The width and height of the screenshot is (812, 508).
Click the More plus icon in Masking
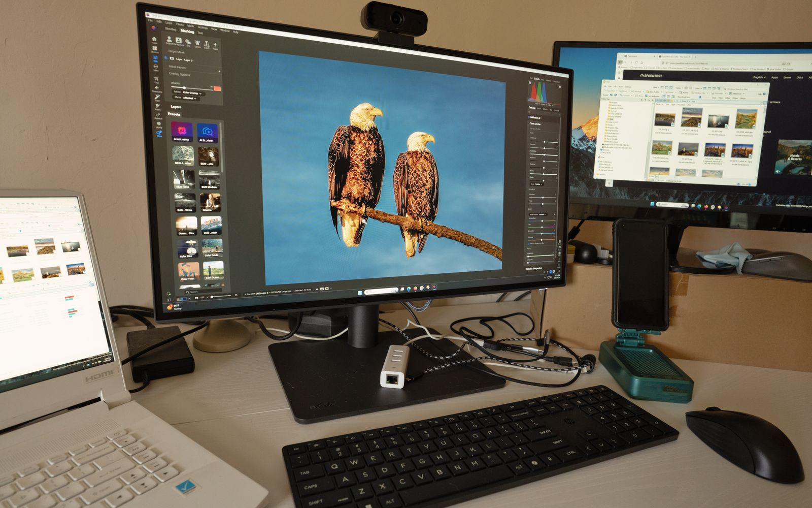coord(216,46)
